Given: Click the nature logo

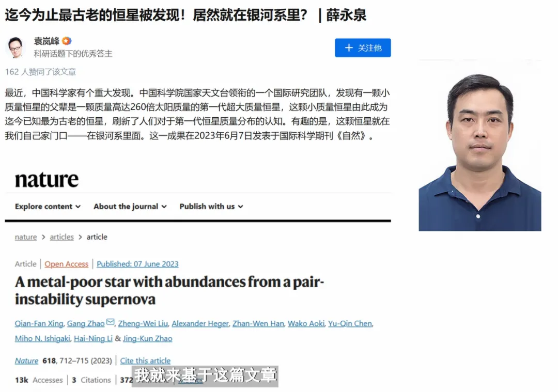Looking at the screenshot, I should (47, 180).
